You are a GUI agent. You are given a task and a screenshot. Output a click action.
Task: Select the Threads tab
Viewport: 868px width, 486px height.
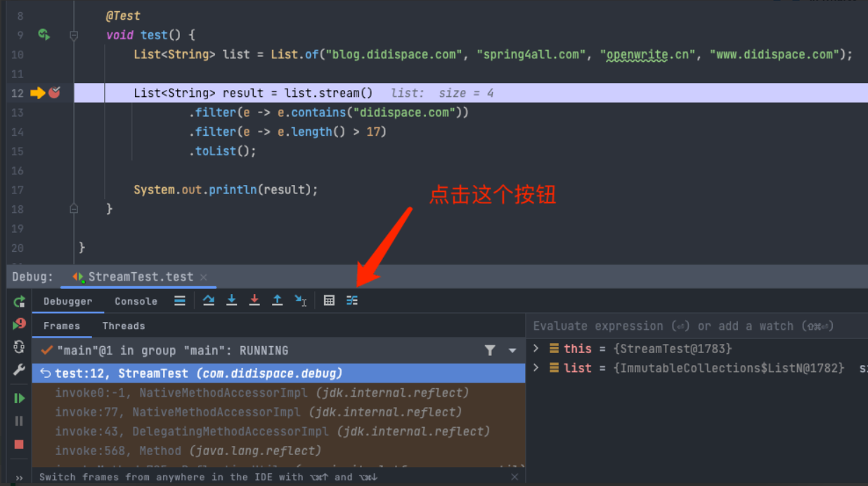click(x=124, y=326)
